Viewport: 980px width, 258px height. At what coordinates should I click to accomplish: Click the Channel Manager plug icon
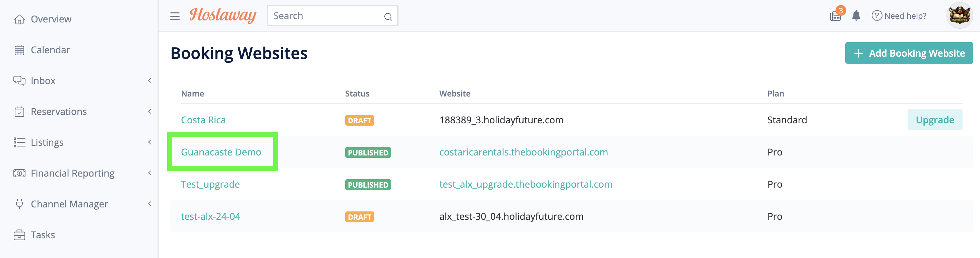click(19, 204)
